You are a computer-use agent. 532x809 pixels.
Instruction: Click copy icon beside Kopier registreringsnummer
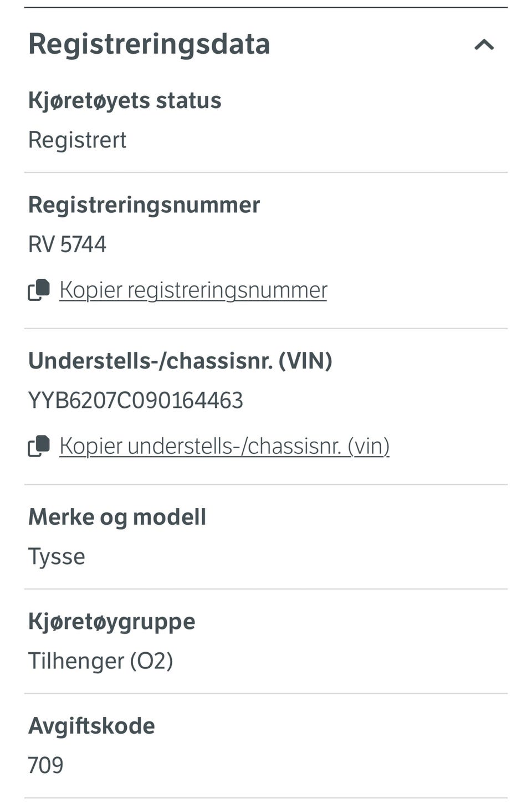click(x=39, y=289)
